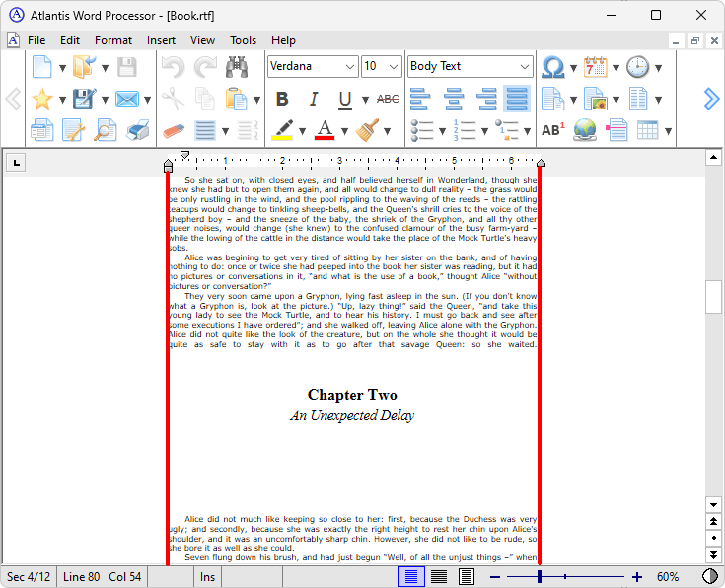Open the Tools menu
725x588 pixels.
click(243, 40)
